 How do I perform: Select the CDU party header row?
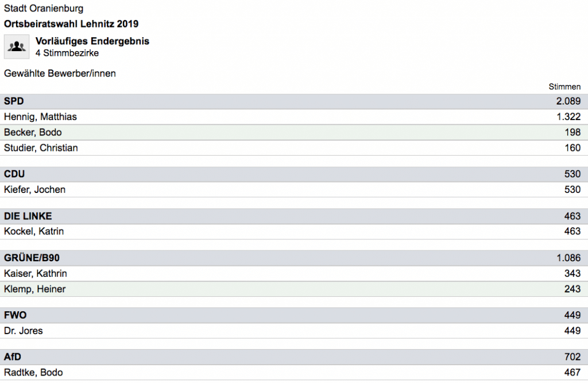point(294,175)
